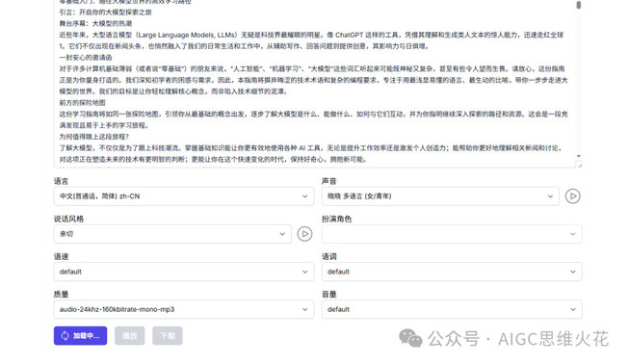Screen dimensions: 629x364
Task: Open the 语言 language dropdown
Action: tap(184, 196)
